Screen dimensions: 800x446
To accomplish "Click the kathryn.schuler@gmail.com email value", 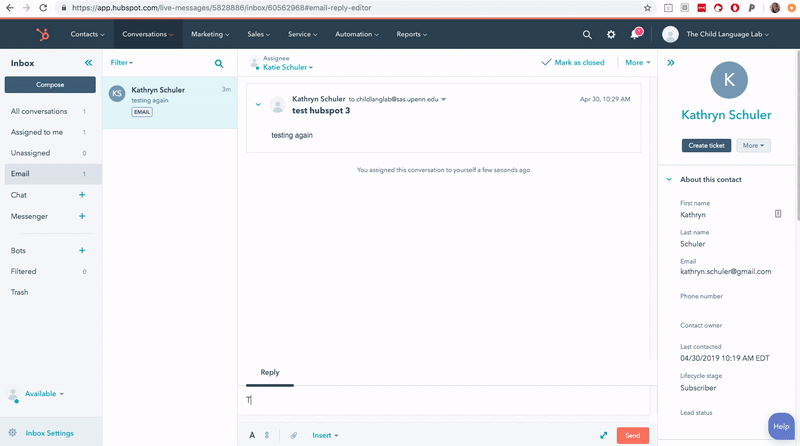I will 726,272.
